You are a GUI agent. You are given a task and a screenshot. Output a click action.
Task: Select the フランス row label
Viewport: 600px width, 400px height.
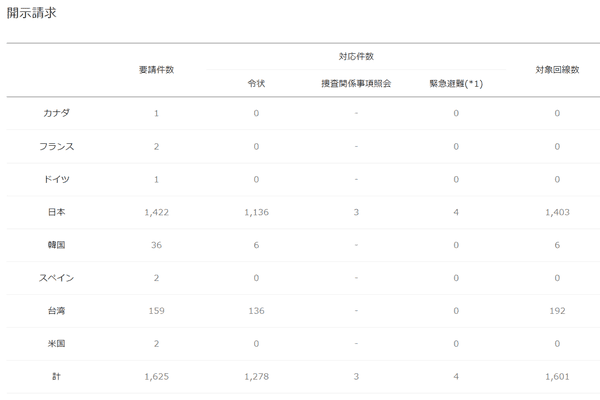pos(56,146)
